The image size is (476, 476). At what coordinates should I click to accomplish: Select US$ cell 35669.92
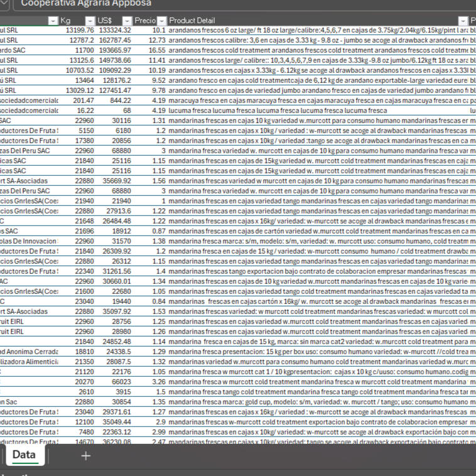point(114,181)
